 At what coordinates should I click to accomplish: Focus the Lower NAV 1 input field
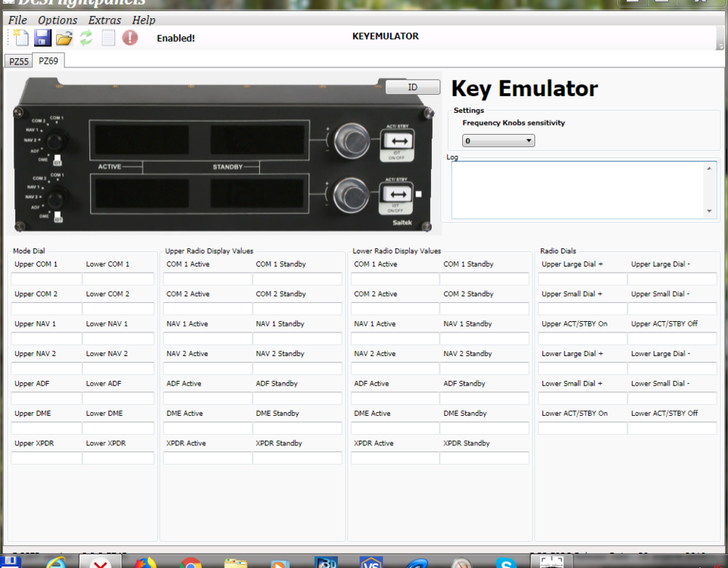[x=118, y=339]
